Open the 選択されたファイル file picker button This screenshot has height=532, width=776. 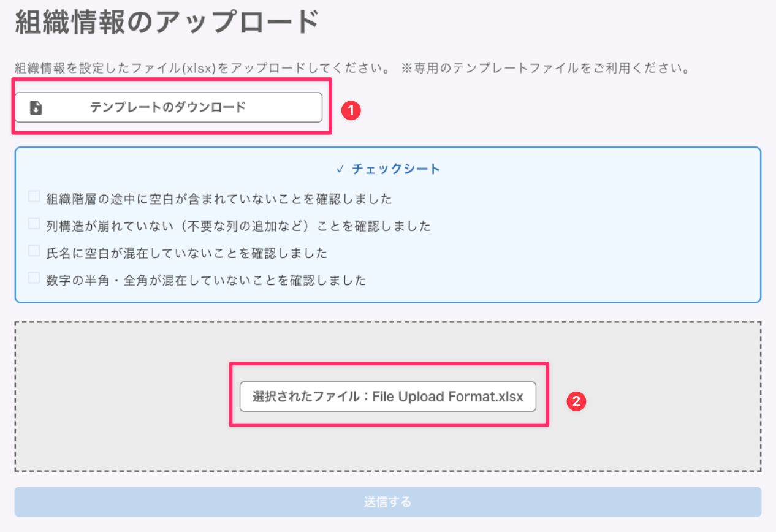(387, 397)
